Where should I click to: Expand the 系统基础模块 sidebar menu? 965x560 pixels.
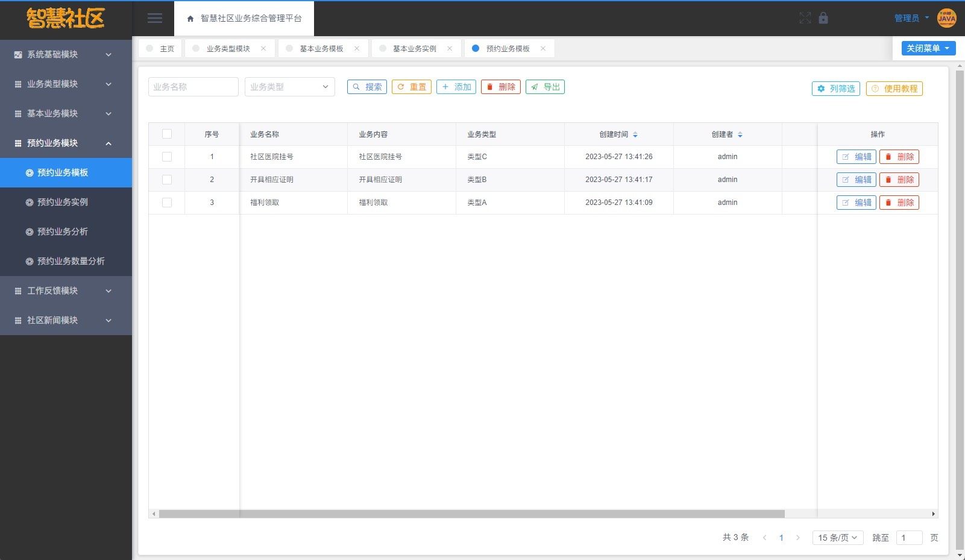pos(66,54)
